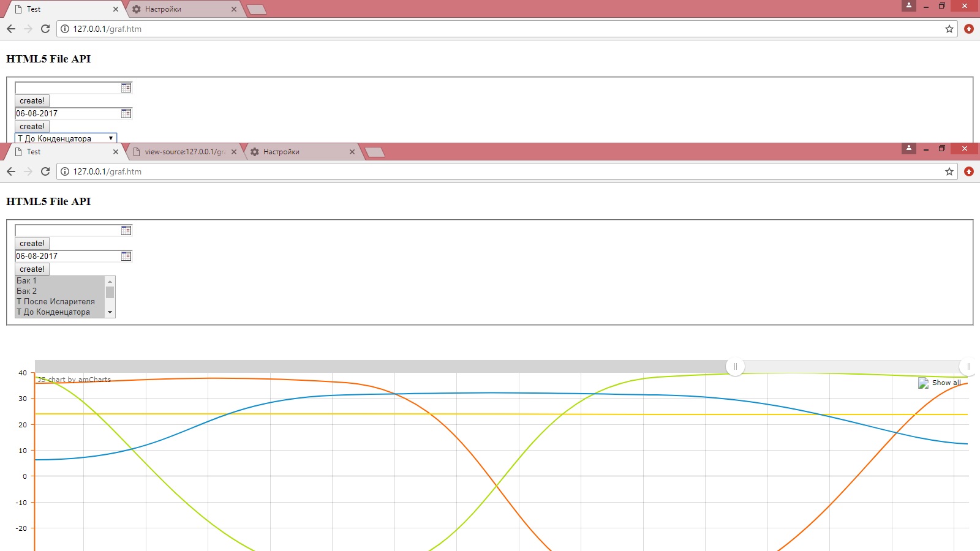
Task: Select Бак 2 in the list box
Action: (x=60, y=291)
